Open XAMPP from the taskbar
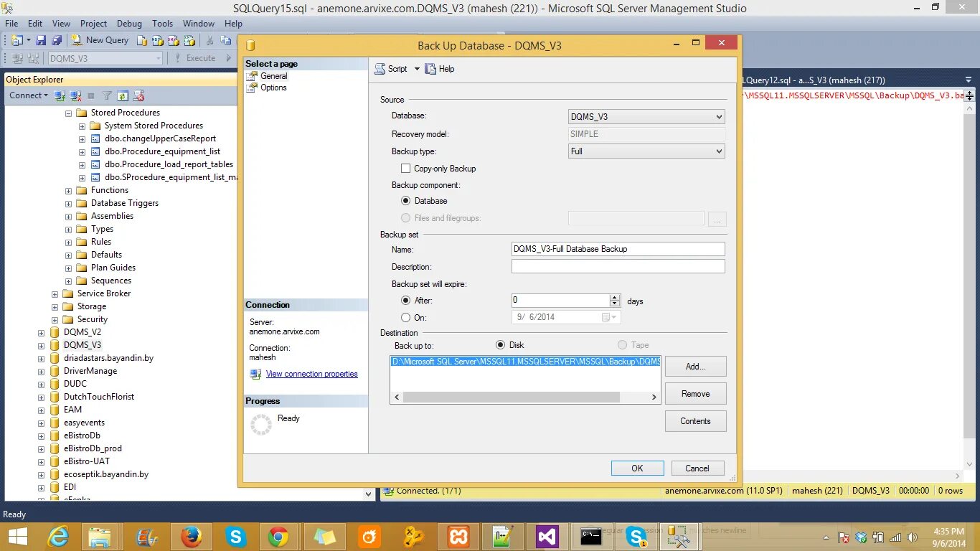Image resolution: width=980 pixels, height=551 pixels. (458, 536)
